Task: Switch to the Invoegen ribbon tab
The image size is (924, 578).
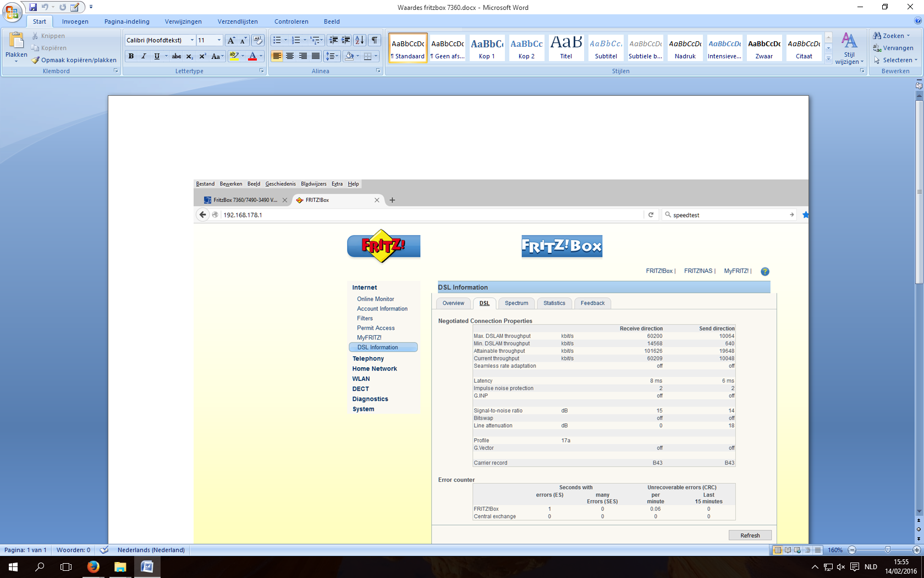Action: 75,21
